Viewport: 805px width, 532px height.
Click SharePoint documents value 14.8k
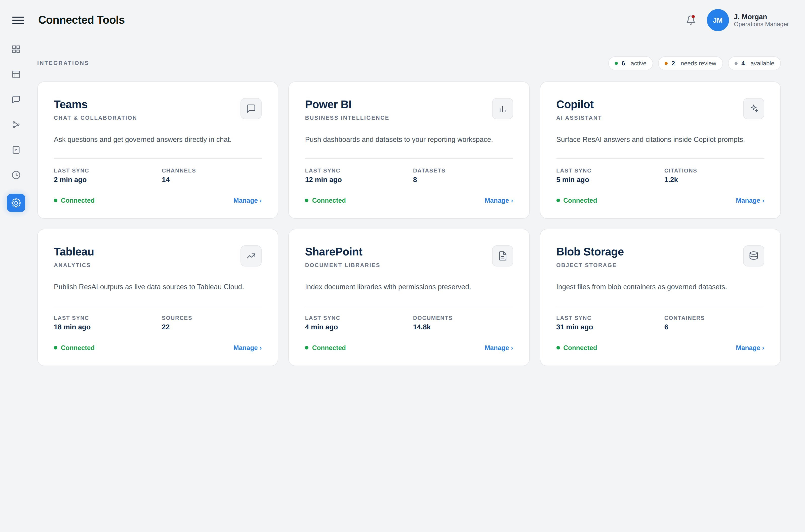[422, 327]
